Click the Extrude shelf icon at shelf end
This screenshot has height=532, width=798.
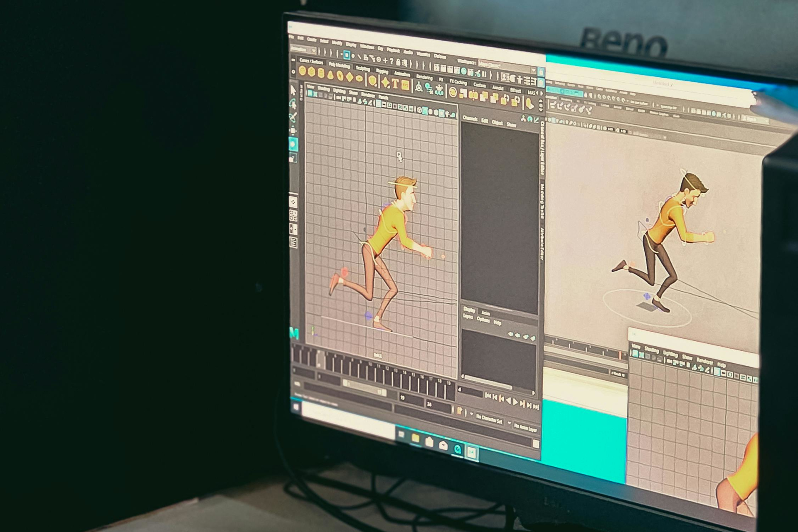coord(530,103)
